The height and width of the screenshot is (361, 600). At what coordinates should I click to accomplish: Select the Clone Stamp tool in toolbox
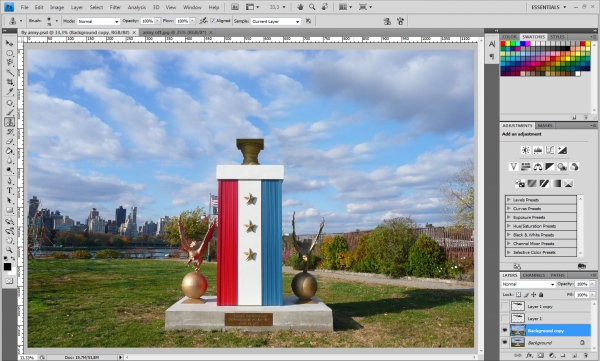pyautogui.click(x=10, y=122)
